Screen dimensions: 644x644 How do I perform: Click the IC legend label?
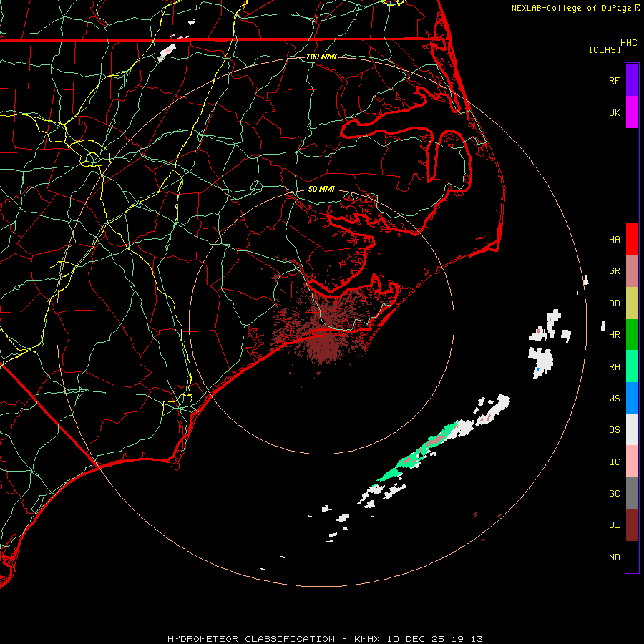coord(614,462)
